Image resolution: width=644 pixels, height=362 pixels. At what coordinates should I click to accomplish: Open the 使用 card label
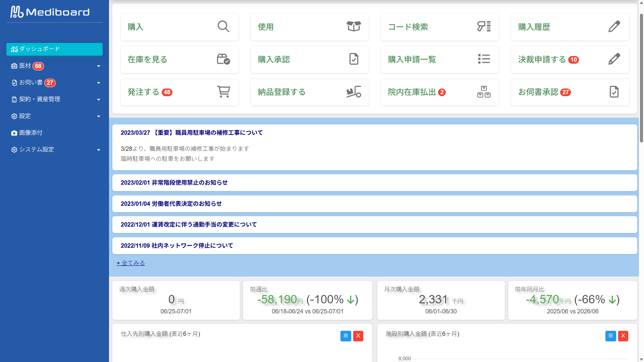click(x=266, y=27)
